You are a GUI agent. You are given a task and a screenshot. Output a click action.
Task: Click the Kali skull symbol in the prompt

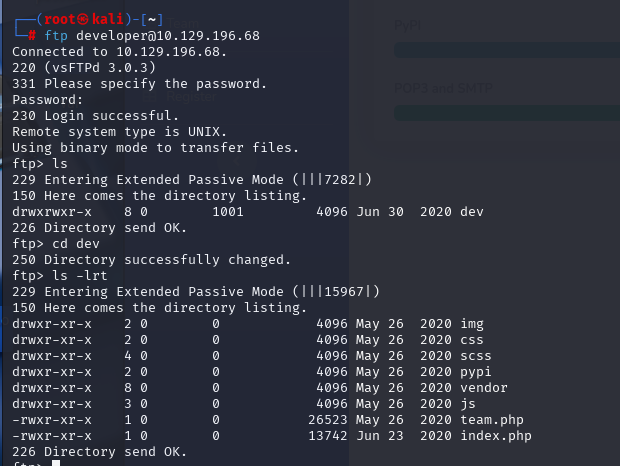click(x=83, y=19)
